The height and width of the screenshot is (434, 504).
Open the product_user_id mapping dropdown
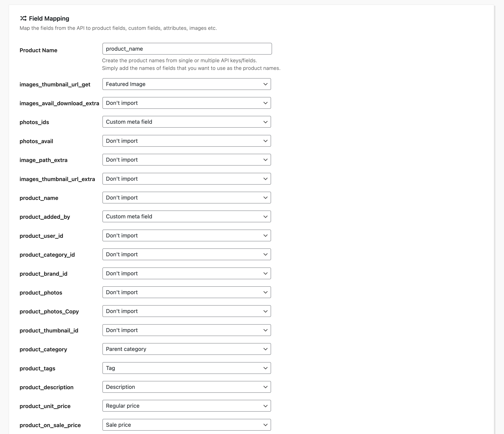pos(187,235)
